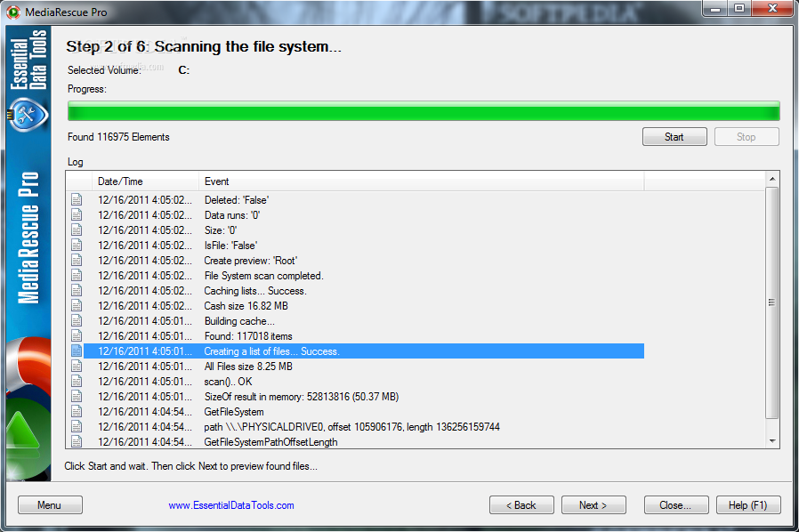Click the MediaRescue Pro title bar app icon
This screenshot has height=532, width=799.
[x=13, y=12]
